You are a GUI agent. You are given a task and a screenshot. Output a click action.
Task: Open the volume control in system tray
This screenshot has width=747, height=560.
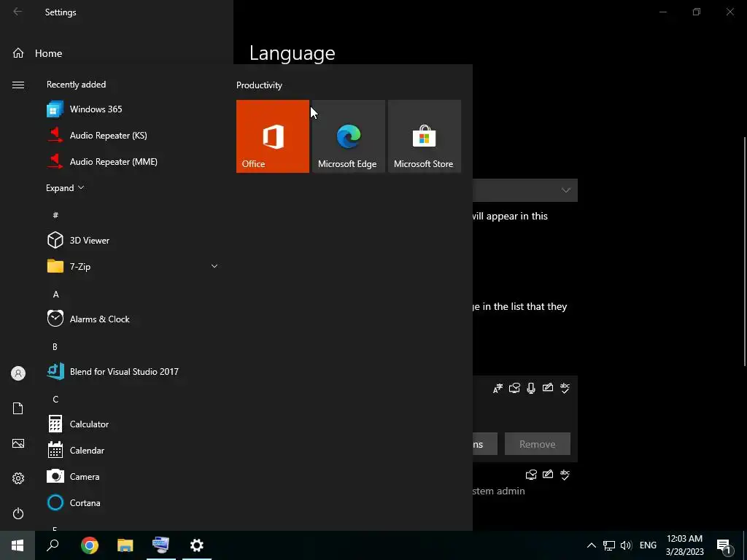coord(626,545)
